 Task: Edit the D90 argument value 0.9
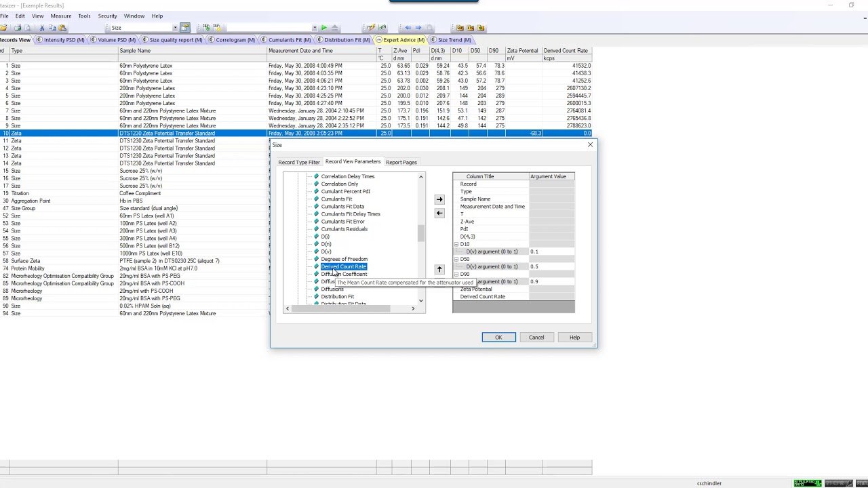[551, 281]
